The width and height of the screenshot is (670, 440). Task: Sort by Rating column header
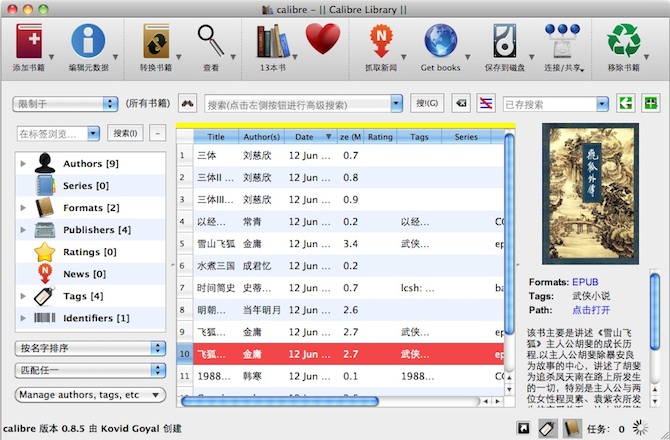coord(380,137)
